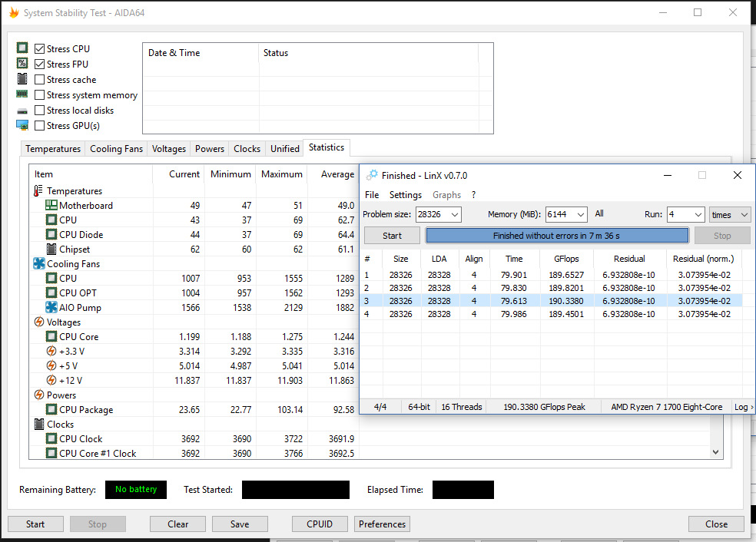Image resolution: width=756 pixels, height=542 pixels.
Task: Click the Stress FPU percent icon
Action: click(22, 63)
